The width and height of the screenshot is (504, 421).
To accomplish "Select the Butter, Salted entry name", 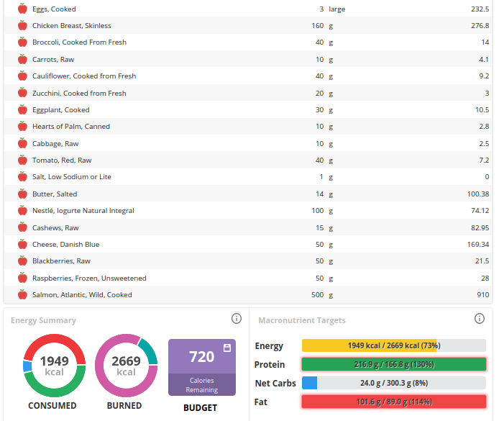I will 55,194.
